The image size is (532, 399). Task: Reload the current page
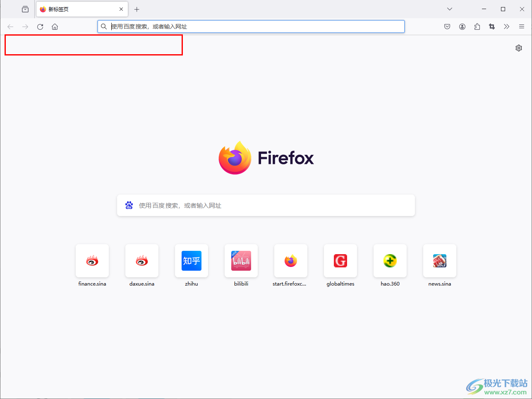(x=40, y=26)
